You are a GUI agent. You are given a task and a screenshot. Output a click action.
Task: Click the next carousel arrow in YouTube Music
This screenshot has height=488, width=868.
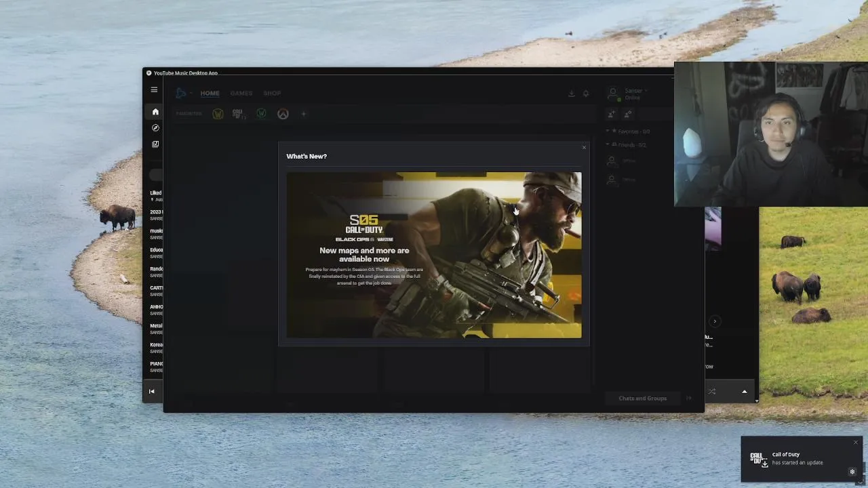tap(714, 321)
